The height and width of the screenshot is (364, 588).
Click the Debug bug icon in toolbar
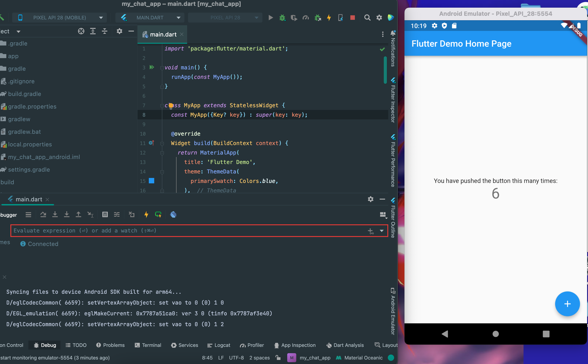282,18
